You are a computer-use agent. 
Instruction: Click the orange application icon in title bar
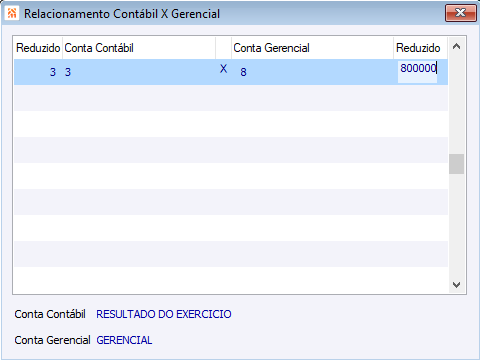click(12, 14)
